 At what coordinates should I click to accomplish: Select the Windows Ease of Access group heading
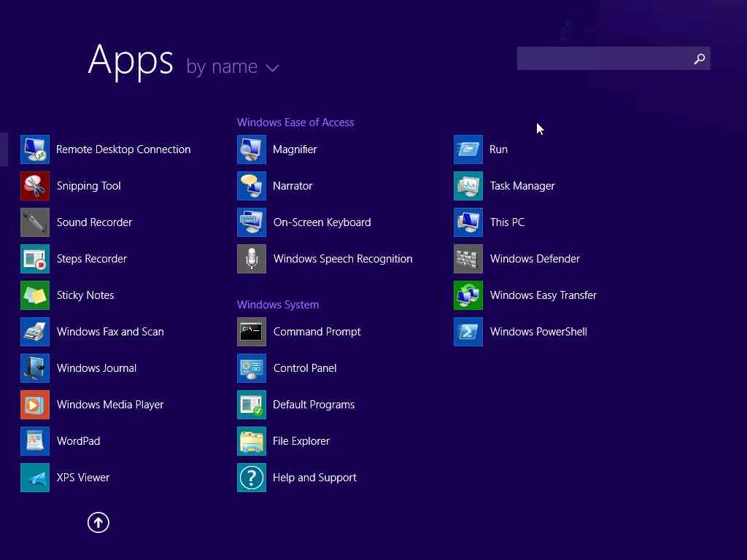[x=295, y=122]
